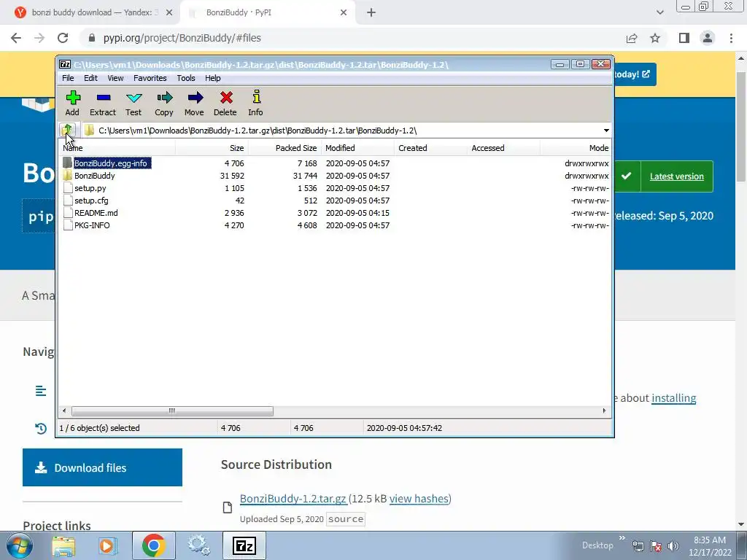Click the Desktop toolbar label on taskbar
The height and width of the screenshot is (560, 747).
click(x=597, y=545)
